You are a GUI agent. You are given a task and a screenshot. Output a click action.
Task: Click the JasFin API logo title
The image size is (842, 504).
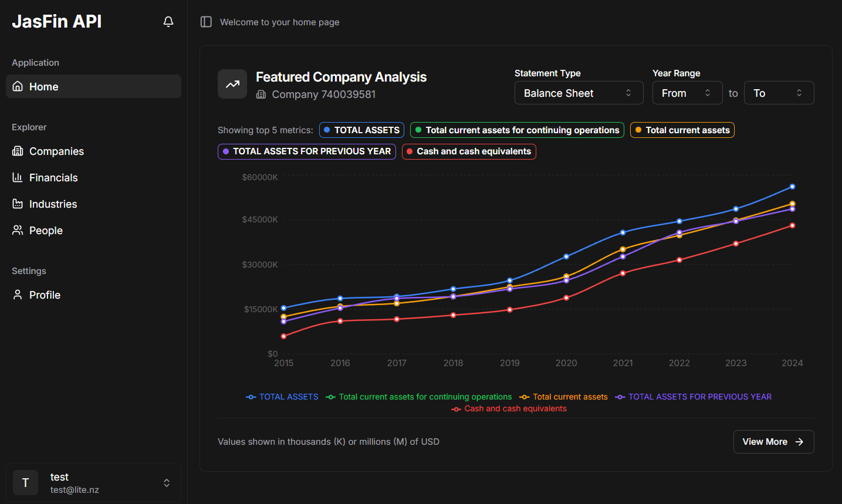tap(57, 22)
